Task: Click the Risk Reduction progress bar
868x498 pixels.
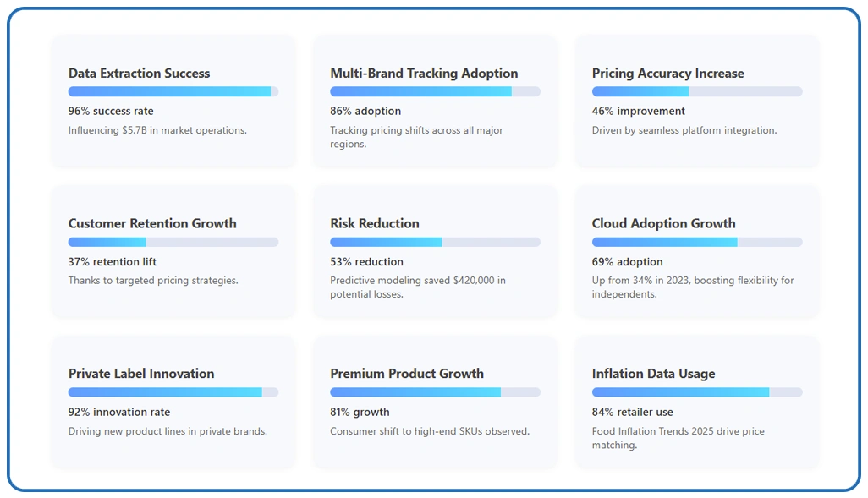Action: 435,242
